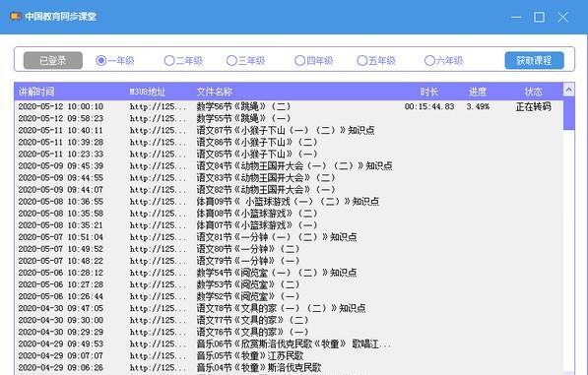Screen dimensions: 588x375
Task: Select the 三年级 radio button
Action: pyautogui.click(x=245, y=60)
